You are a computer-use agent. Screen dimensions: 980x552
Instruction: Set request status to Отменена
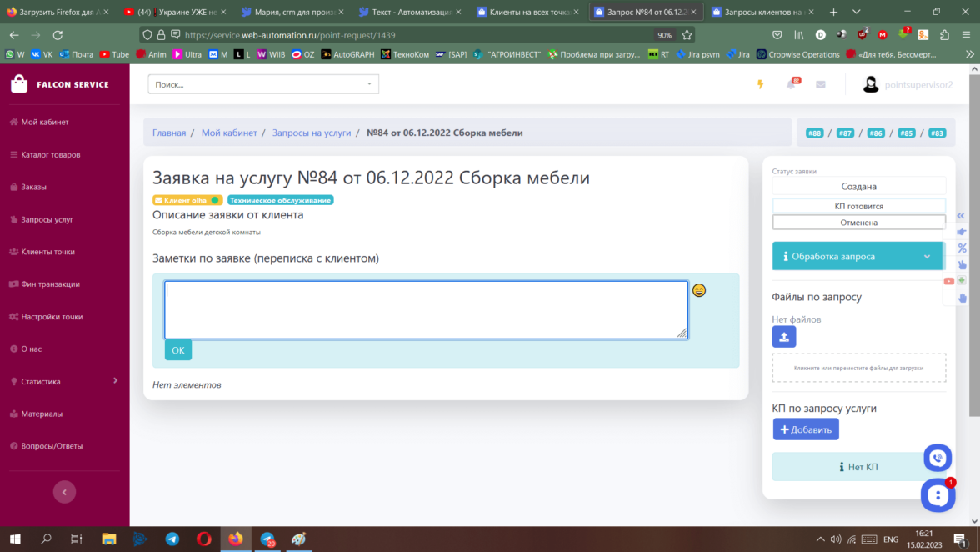coord(858,223)
